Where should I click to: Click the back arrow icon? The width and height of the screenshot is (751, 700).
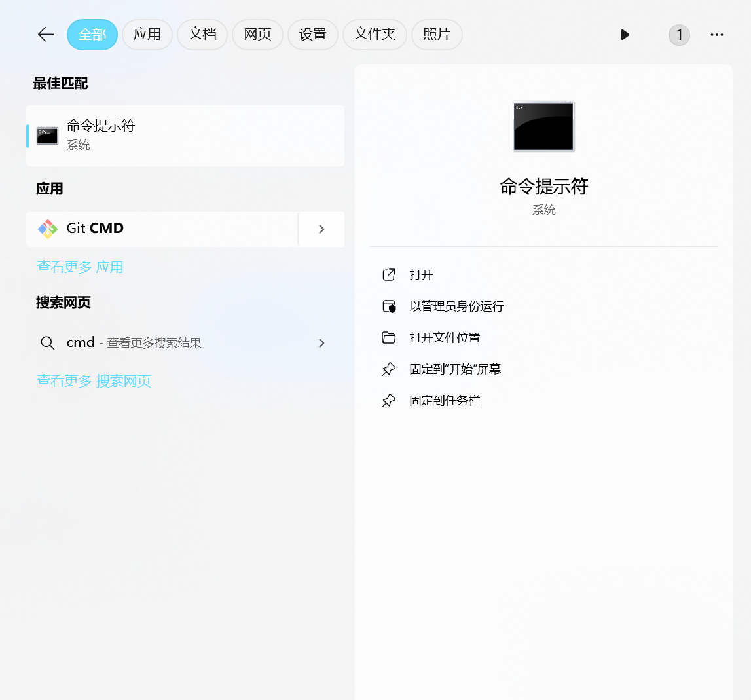(45, 35)
